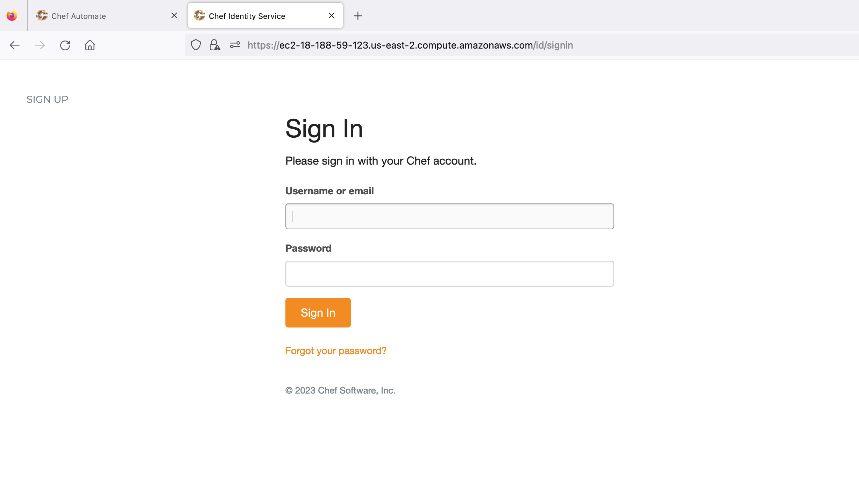Screen dimensions: 859x504
Task: Click the close tab X on Chef Identity Service
Action: (331, 16)
